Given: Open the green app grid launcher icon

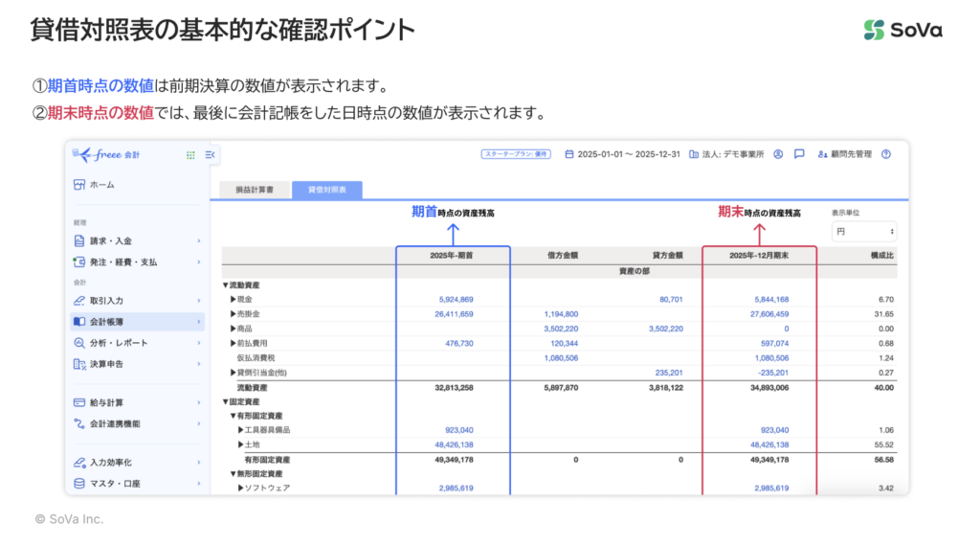Looking at the screenshot, I should [189, 154].
